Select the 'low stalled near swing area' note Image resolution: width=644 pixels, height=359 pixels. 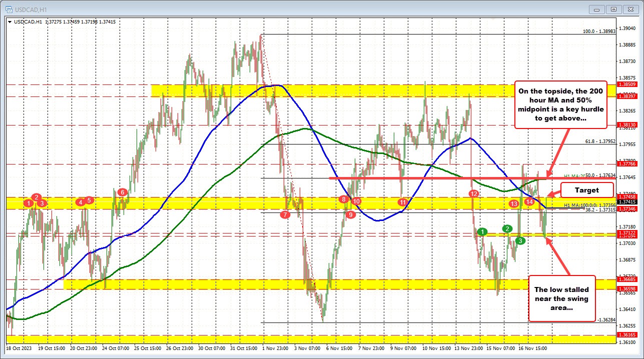pyautogui.click(x=562, y=299)
